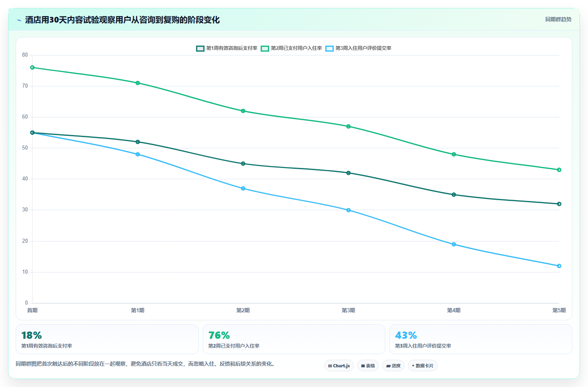Click the 43% summary card
The image size is (588, 387).
point(481,339)
